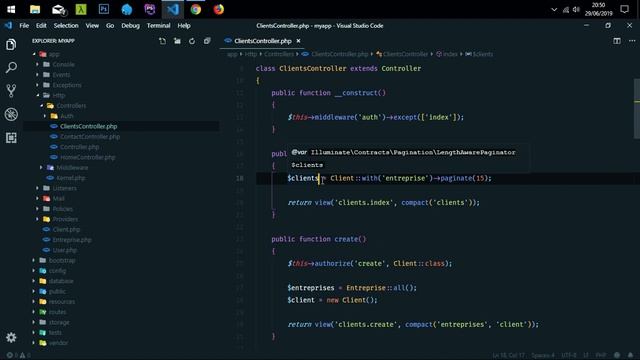640x360 pixels.
Task: Open the Explorer view in activity bar
Action: (x=11, y=44)
